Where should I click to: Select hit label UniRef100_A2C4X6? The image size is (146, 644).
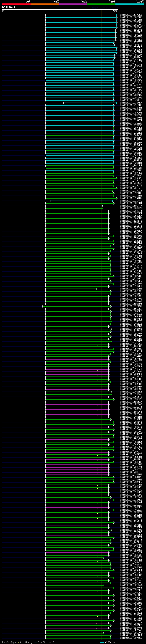131,67
